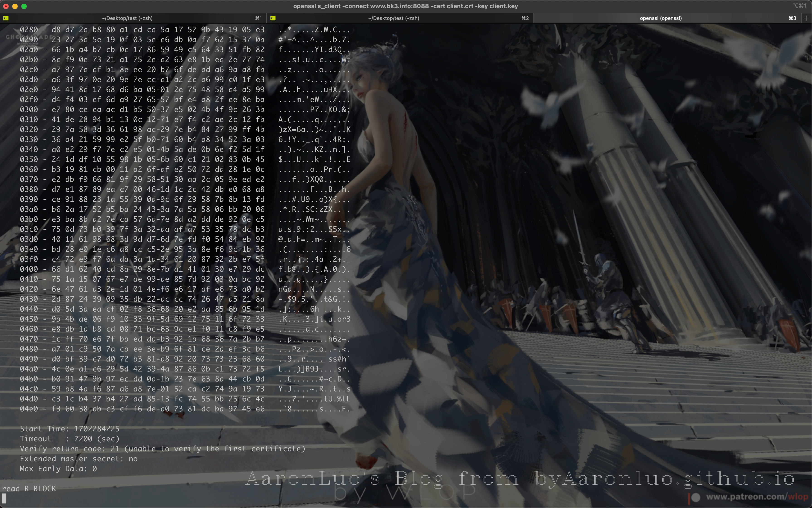Screen dimensions: 812x508
Task: Click hex offset 04e0 in last dump row
Action: (29, 409)
